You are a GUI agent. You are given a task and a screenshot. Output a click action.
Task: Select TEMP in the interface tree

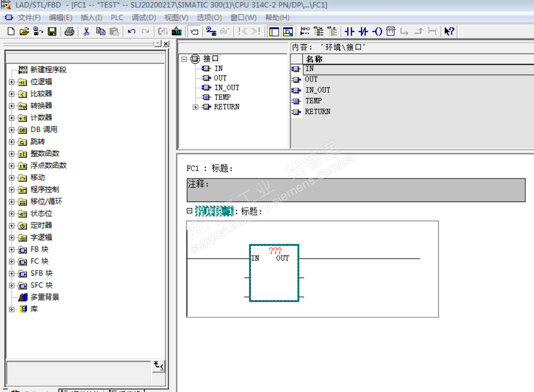tap(222, 97)
